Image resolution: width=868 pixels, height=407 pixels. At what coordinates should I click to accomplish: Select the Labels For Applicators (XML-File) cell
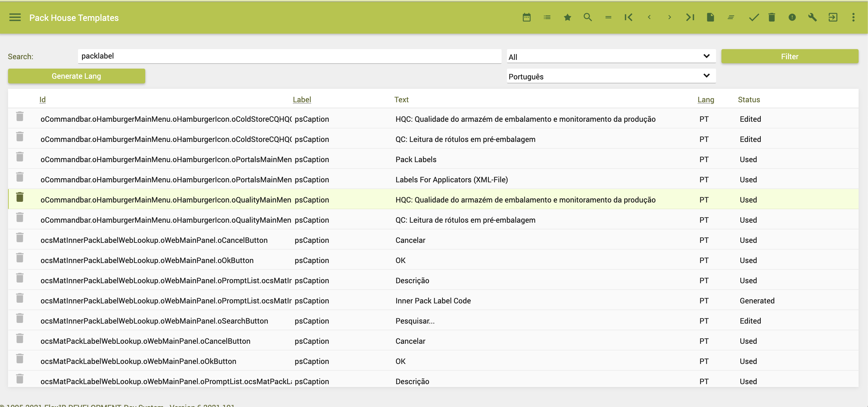click(x=451, y=180)
